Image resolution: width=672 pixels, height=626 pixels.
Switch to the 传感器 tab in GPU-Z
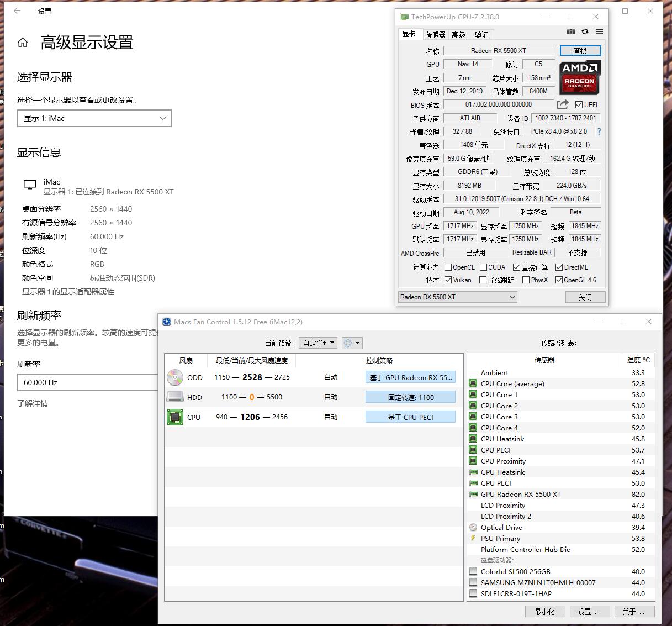(x=435, y=35)
